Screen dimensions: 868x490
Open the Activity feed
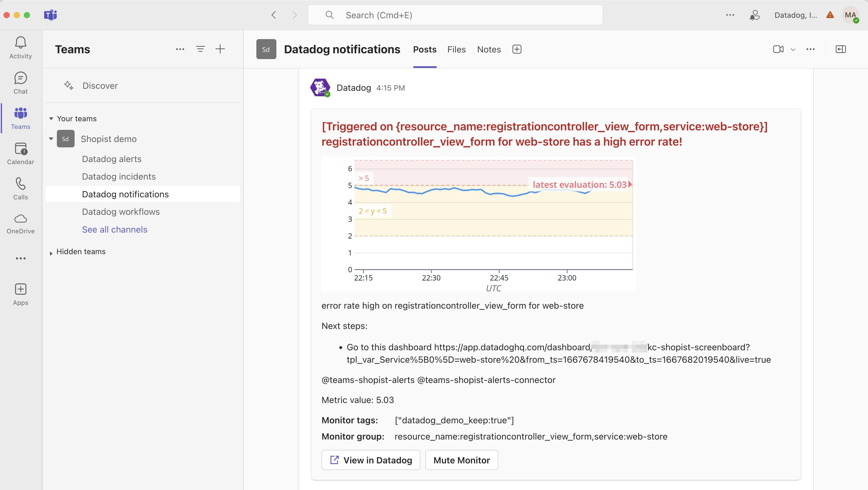20,47
